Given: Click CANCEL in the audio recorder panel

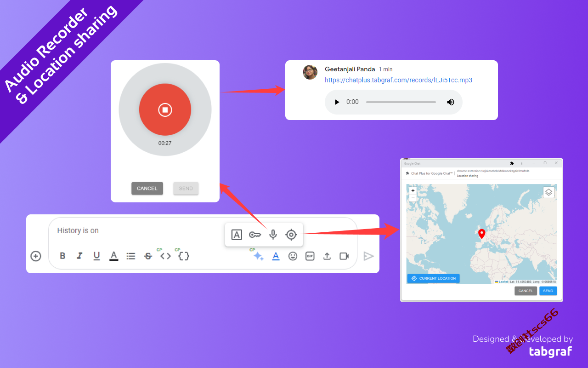Looking at the screenshot, I should click(x=147, y=189).
